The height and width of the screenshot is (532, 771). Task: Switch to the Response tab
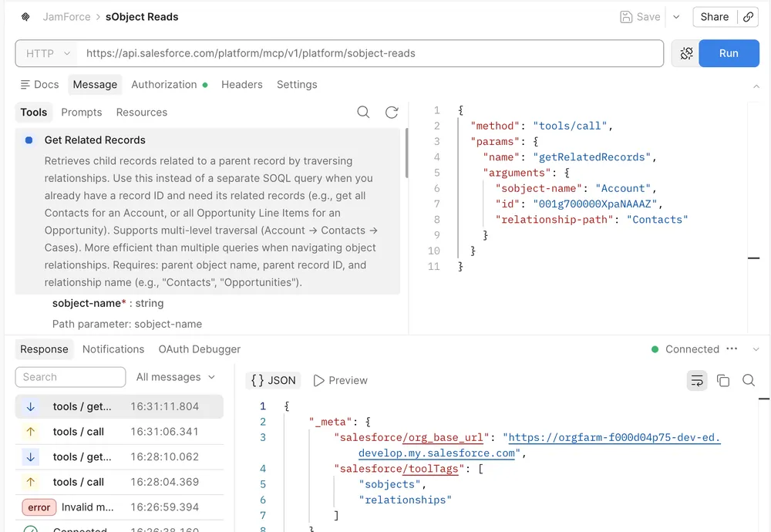click(x=44, y=349)
